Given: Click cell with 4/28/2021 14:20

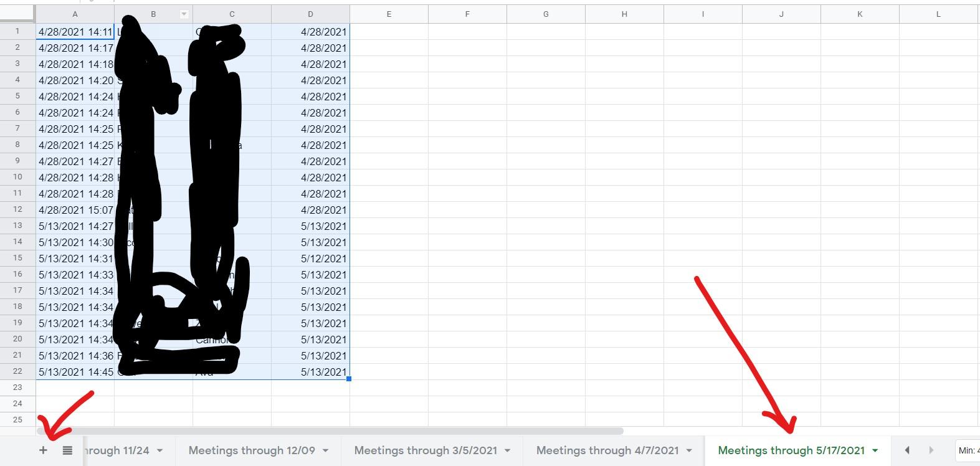Looking at the screenshot, I should pos(75,80).
